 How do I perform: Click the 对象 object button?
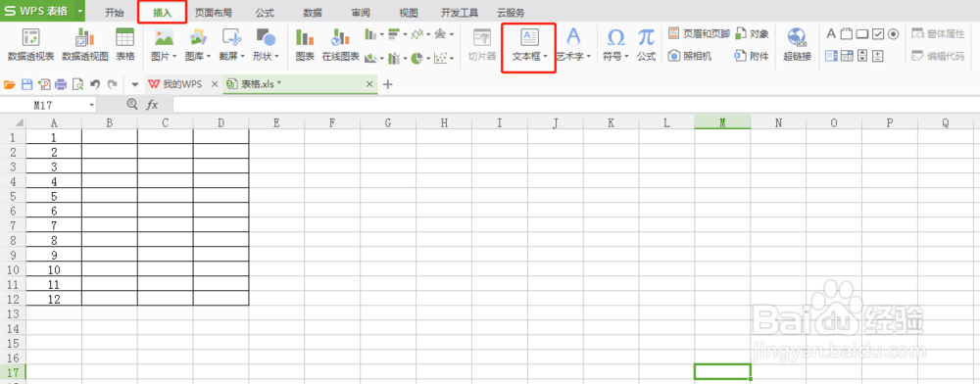(x=752, y=33)
